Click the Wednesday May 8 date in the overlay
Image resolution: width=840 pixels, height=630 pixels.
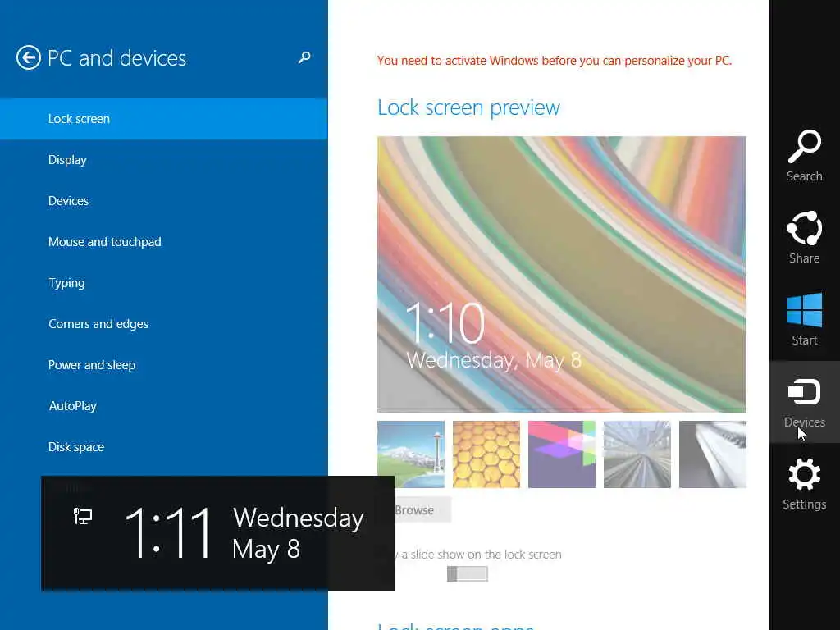point(299,533)
